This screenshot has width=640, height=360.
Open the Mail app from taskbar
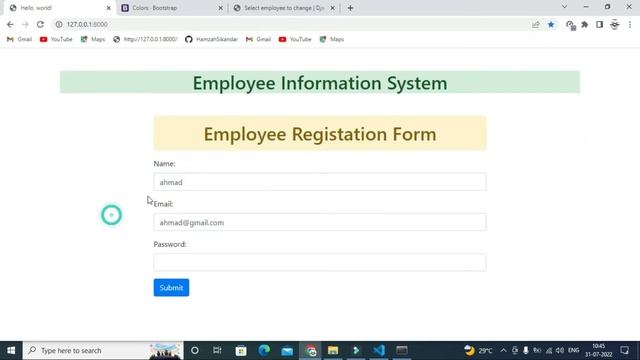[287, 350]
